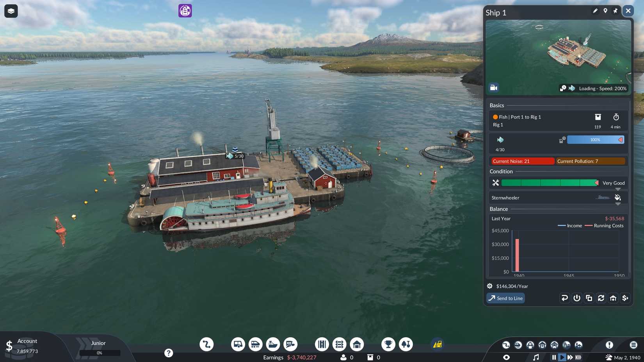Open the help question mark button
Image resolution: width=644 pixels, height=362 pixels.
[x=169, y=353]
